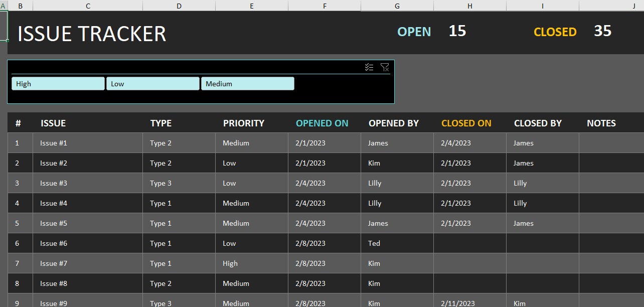
Task: Click the Issue #3 cell
Action: pyautogui.click(x=88, y=183)
